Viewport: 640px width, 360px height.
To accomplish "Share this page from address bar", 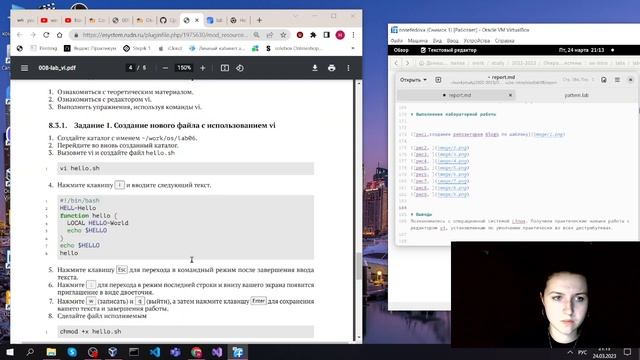I will coord(270,35).
